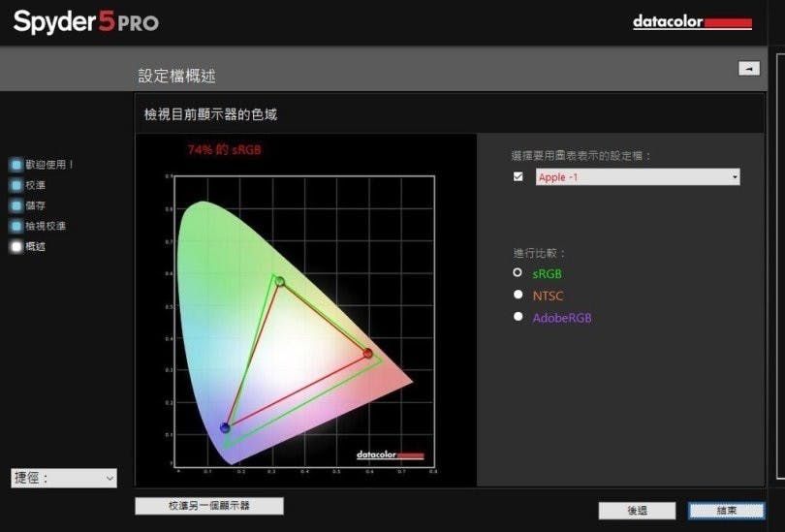Click the 歡迎使用 step indicator icon

pyautogui.click(x=16, y=165)
